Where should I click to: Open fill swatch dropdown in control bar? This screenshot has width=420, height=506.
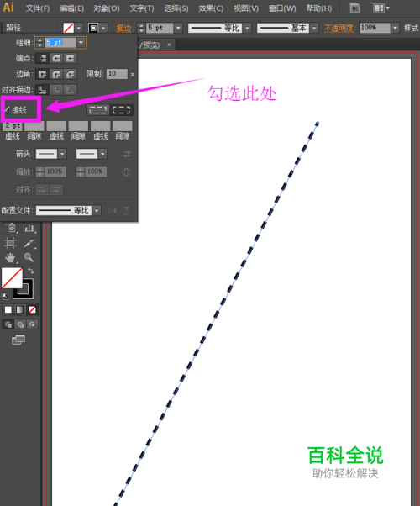(79, 28)
